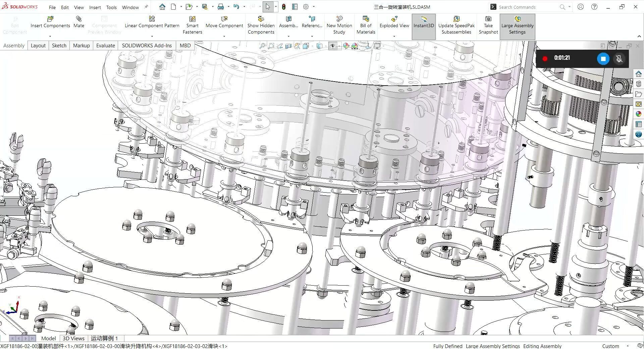This screenshot has height=349, width=644.
Task: Open Dynamic Annotation Views icon
Action: point(297,46)
